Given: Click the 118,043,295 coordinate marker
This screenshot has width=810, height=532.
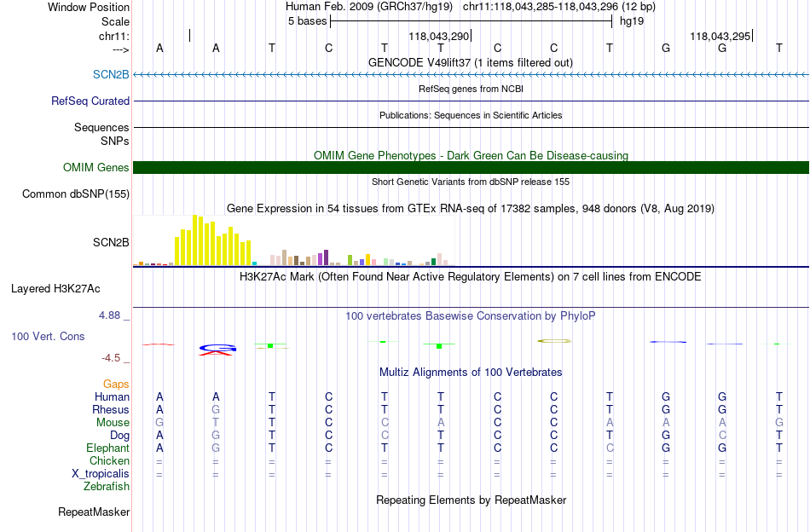Looking at the screenshot, I should pyautogui.click(x=720, y=36).
